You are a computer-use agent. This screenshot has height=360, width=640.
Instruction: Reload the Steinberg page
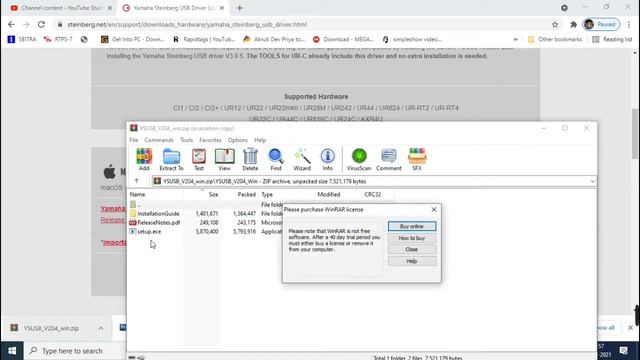click(x=41, y=24)
